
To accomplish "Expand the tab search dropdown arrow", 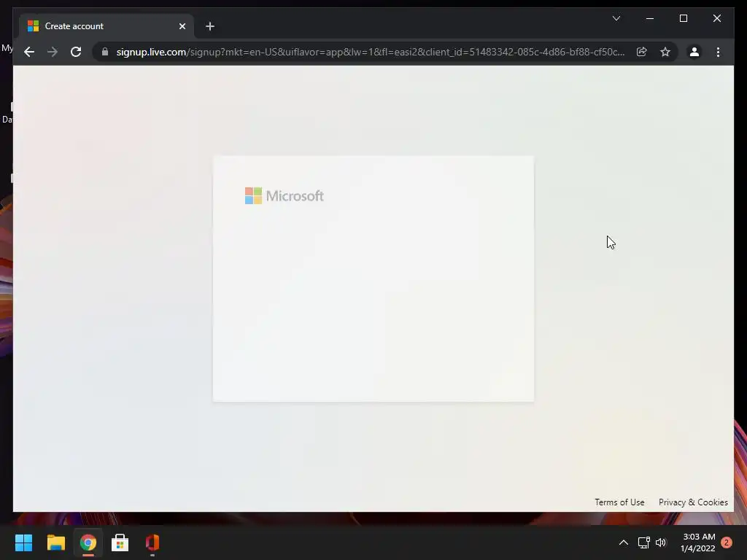I will click(x=616, y=18).
